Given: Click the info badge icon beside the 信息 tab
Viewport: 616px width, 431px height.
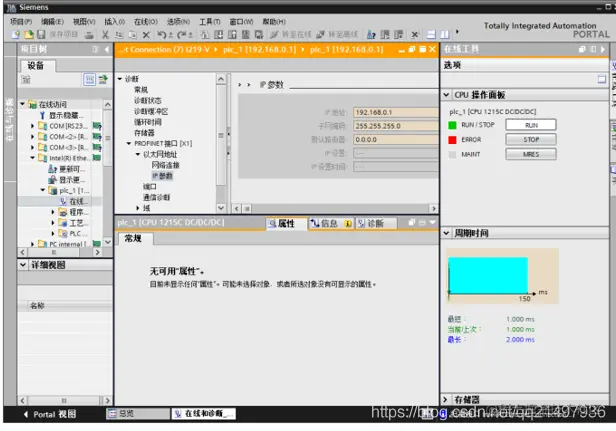Looking at the screenshot, I should pos(348,224).
